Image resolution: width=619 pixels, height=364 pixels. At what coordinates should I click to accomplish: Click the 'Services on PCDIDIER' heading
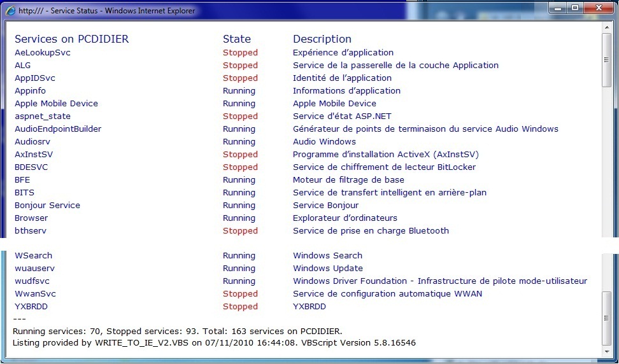(x=71, y=39)
